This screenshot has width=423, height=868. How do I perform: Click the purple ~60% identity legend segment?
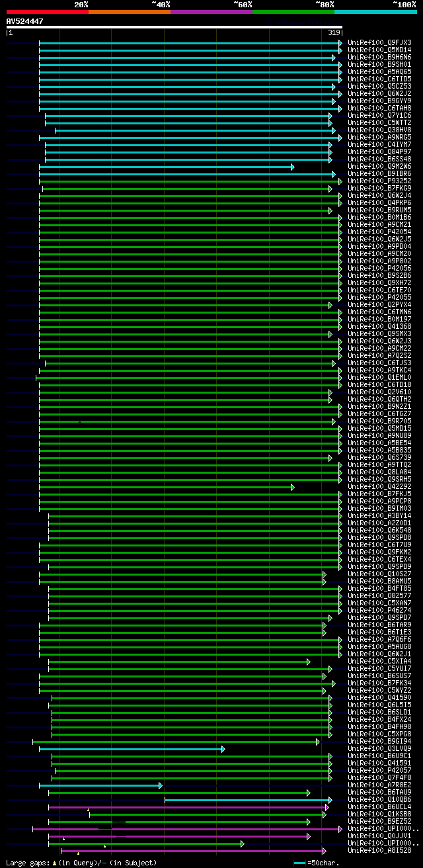coord(211,12)
